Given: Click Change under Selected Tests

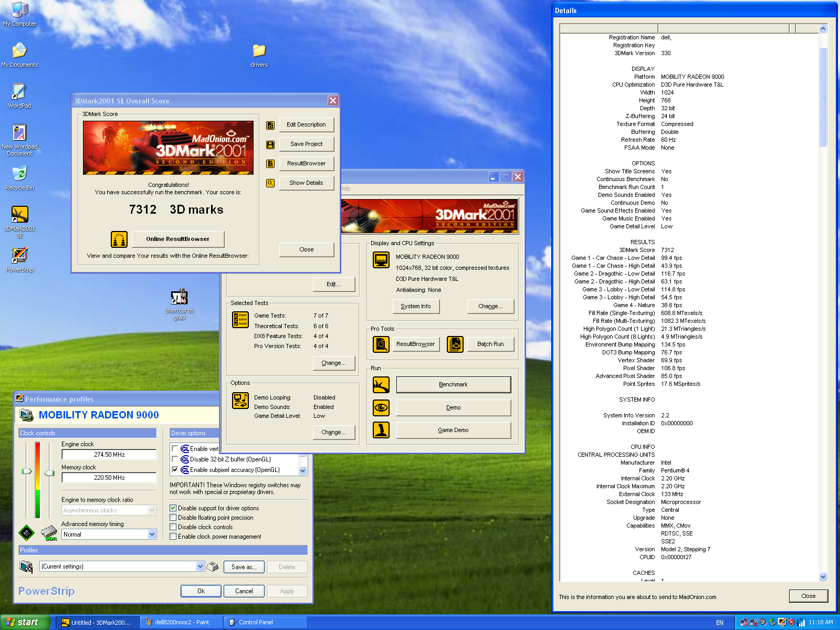Looking at the screenshot, I should tap(334, 363).
